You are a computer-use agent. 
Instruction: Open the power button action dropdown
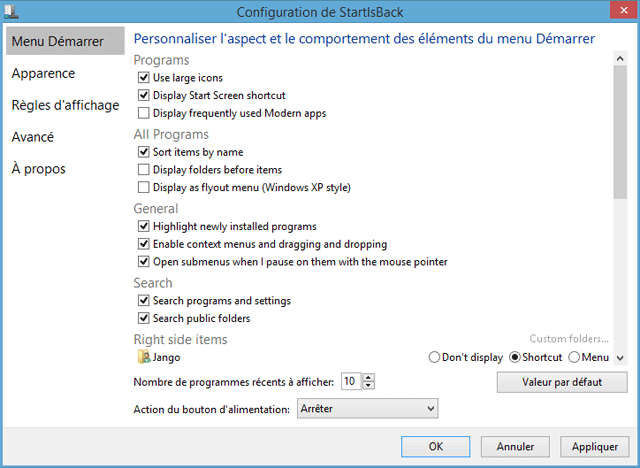coord(368,409)
